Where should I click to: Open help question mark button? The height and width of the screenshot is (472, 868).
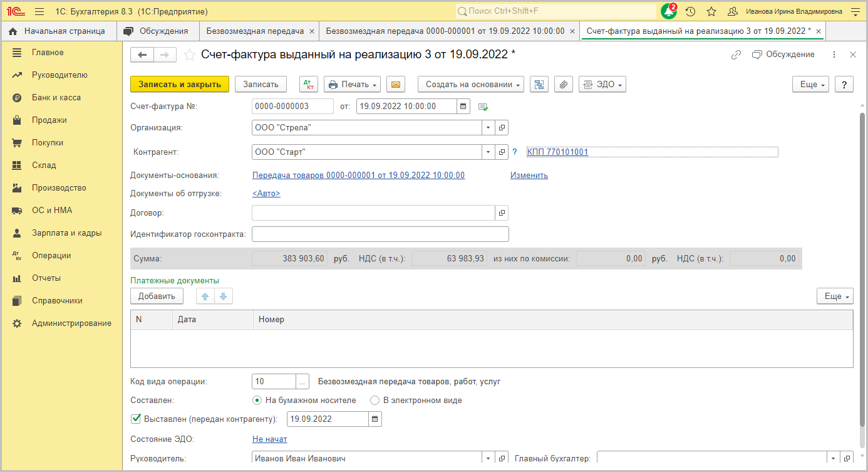[x=844, y=85]
